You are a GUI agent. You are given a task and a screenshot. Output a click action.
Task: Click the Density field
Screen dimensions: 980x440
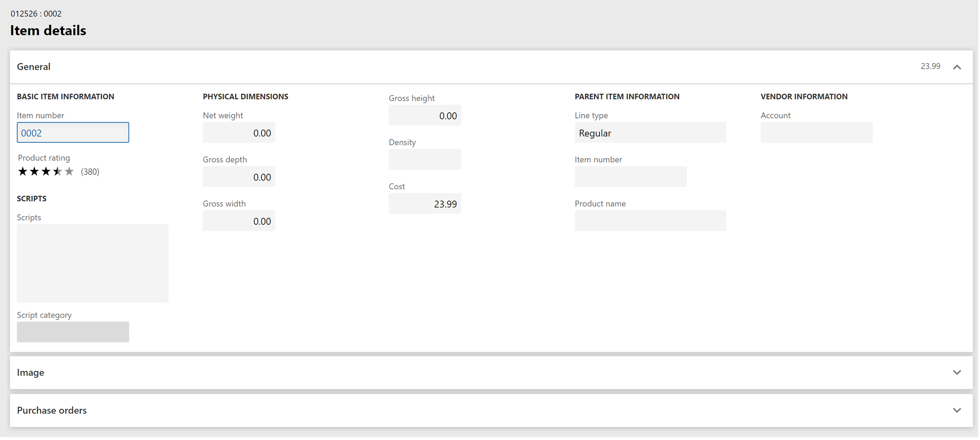[x=425, y=160]
